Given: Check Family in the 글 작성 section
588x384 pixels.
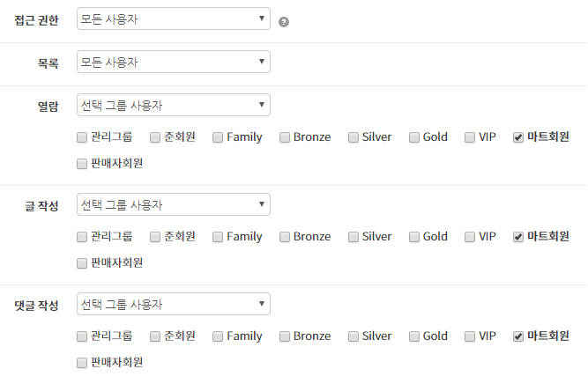Looking at the screenshot, I should (218, 237).
